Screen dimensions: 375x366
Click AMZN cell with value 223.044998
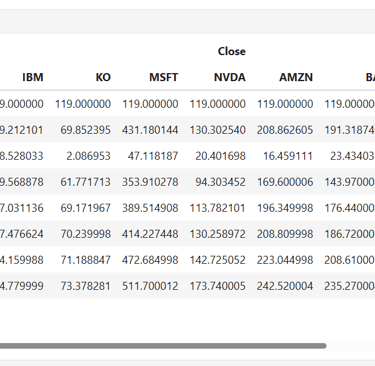(x=285, y=260)
